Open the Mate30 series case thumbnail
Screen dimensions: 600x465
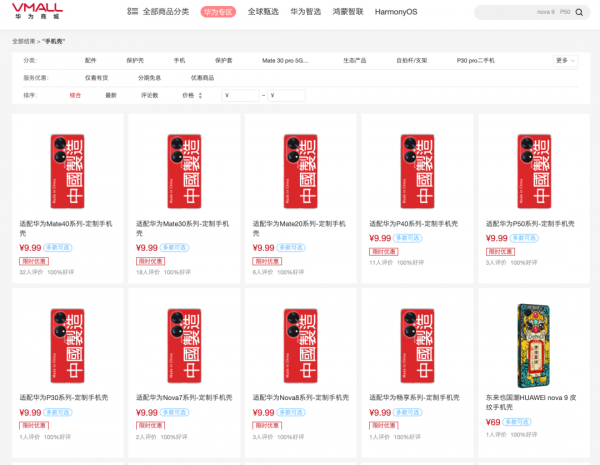coord(184,171)
